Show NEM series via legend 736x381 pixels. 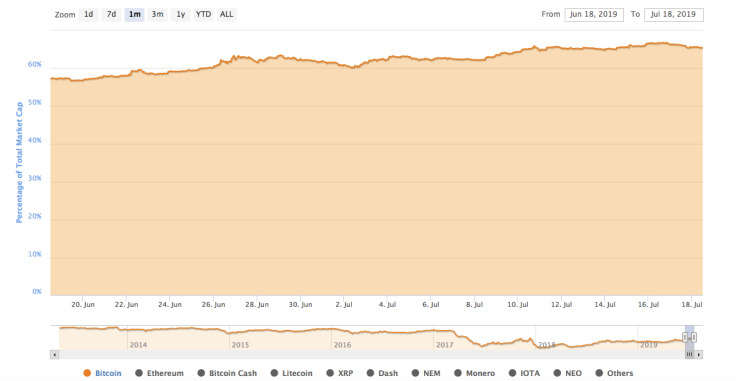pyautogui.click(x=426, y=373)
